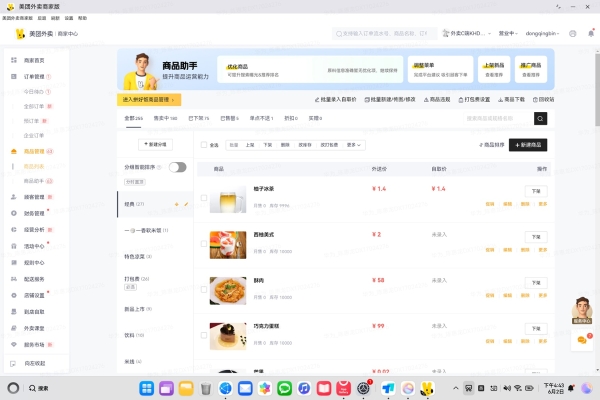Open the orange chat message floating icon
Screen dimensions: 600x400
click(582, 340)
